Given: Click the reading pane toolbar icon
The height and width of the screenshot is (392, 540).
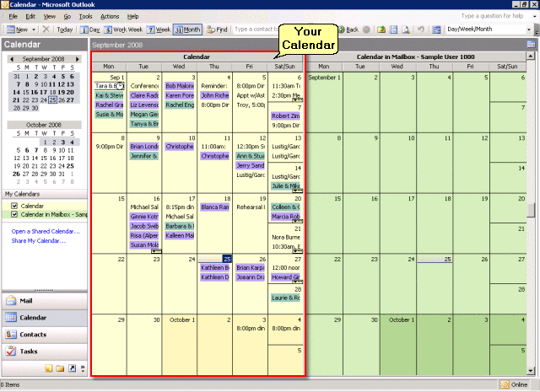Looking at the screenshot, I should (394, 30).
